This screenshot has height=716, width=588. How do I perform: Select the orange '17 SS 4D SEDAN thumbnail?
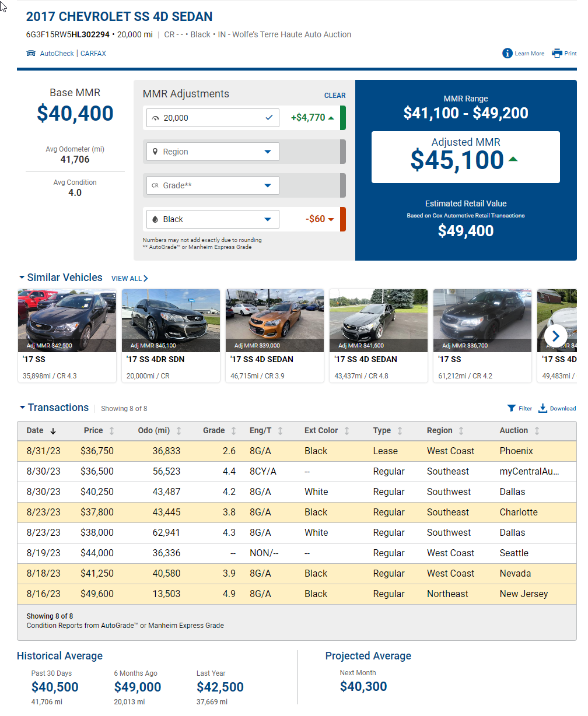[x=275, y=321]
